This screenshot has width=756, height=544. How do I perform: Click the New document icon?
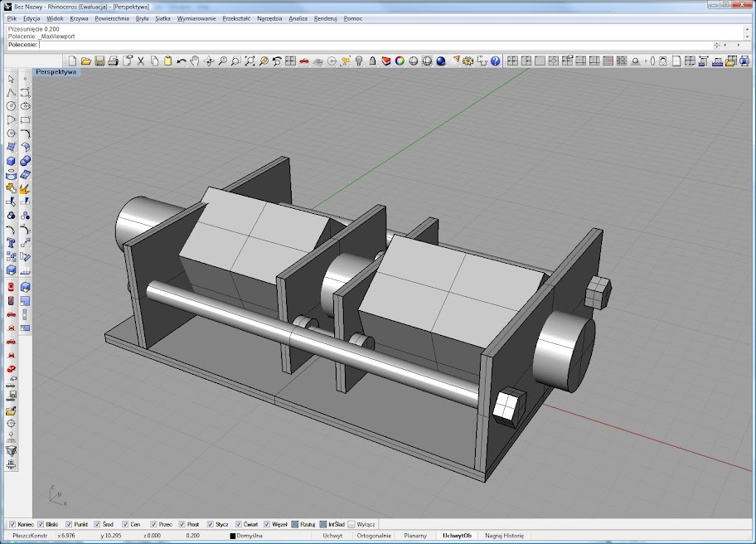[72, 61]
